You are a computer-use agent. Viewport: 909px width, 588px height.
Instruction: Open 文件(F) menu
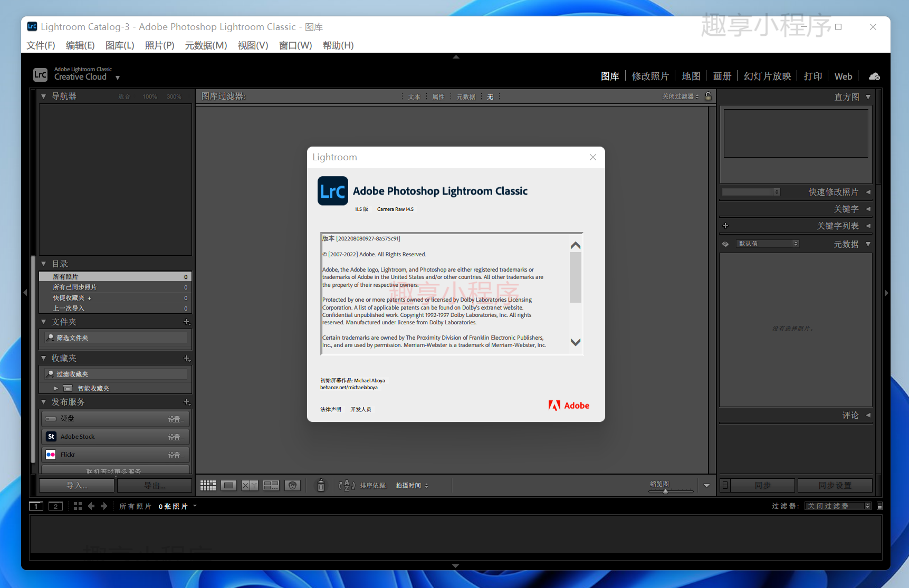tap(41, 45)
